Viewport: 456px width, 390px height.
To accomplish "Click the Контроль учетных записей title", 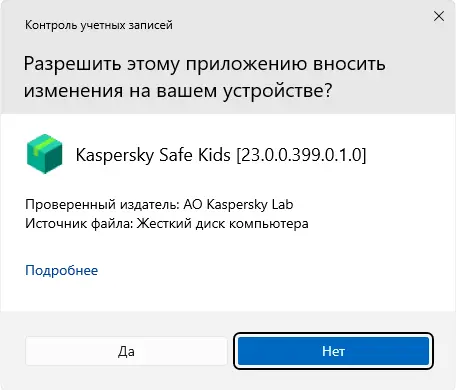I will [x=99, y=25].
